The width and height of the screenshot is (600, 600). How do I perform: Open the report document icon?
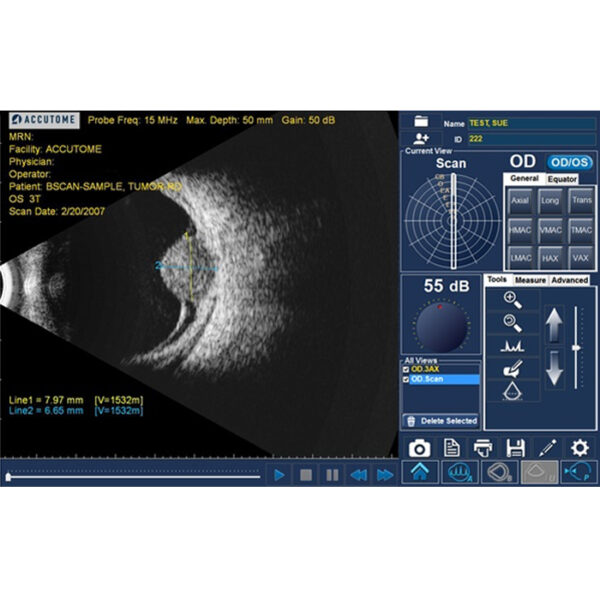pyautogui.click(x=452, y=447)
